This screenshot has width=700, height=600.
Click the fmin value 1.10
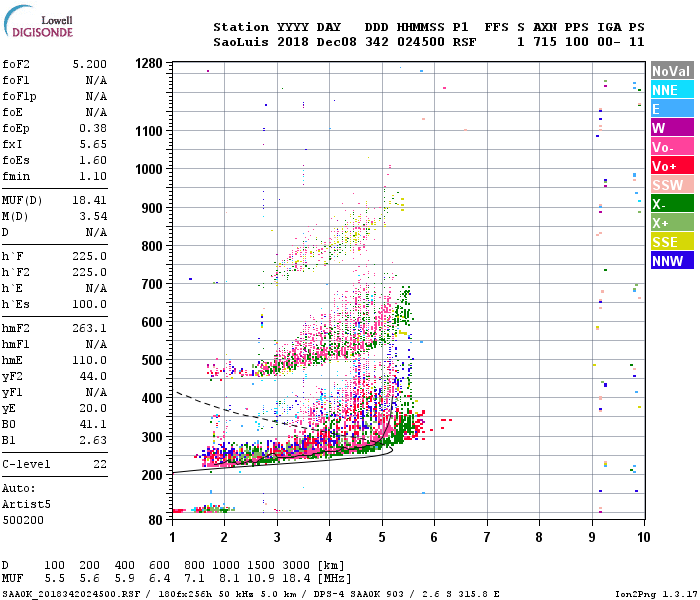[x=93, y=177]
